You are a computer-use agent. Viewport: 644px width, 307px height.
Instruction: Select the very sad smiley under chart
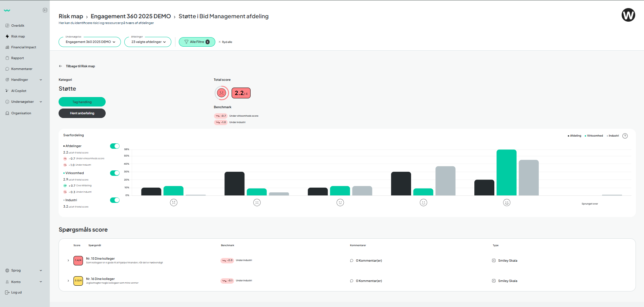pyautogui.click(x=174, y=203)
